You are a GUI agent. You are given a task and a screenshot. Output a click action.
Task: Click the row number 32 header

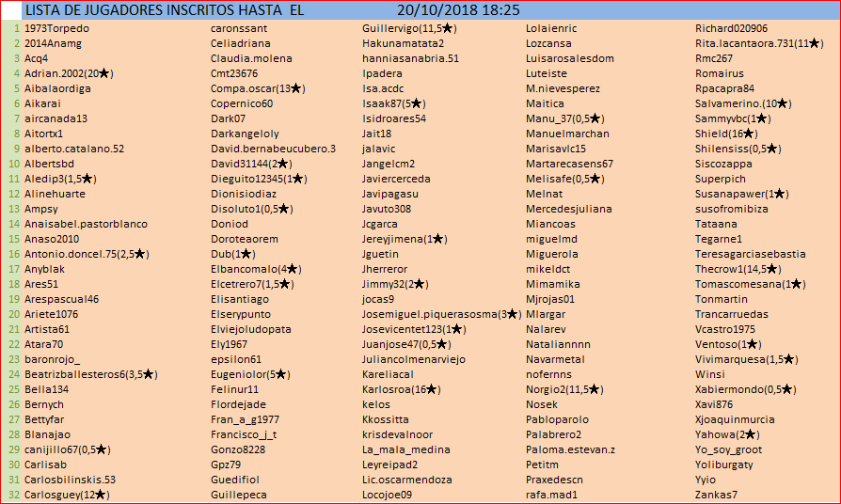tap(14, 495)
